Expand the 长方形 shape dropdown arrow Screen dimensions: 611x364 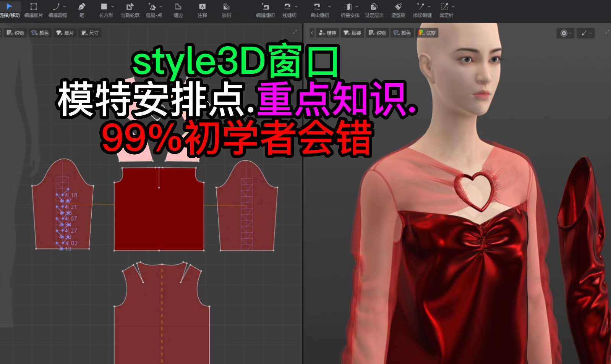(x=113, y=6)
